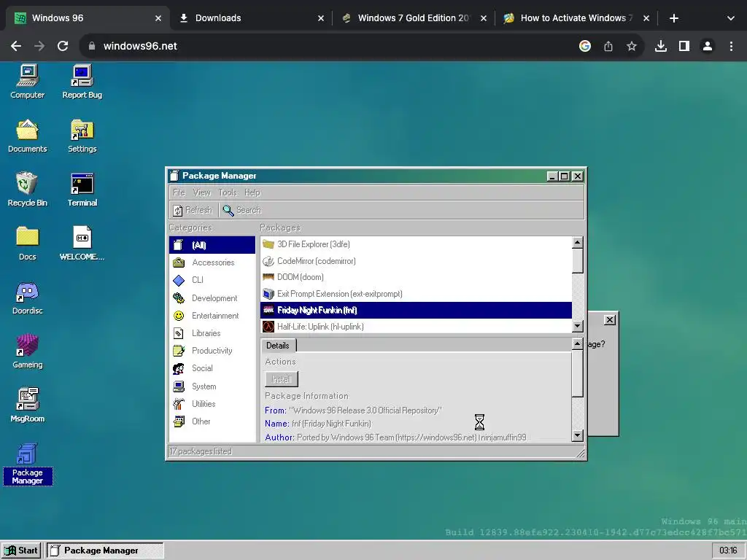Open the Tools menu in Package Manager

click(x=228, y=192)
